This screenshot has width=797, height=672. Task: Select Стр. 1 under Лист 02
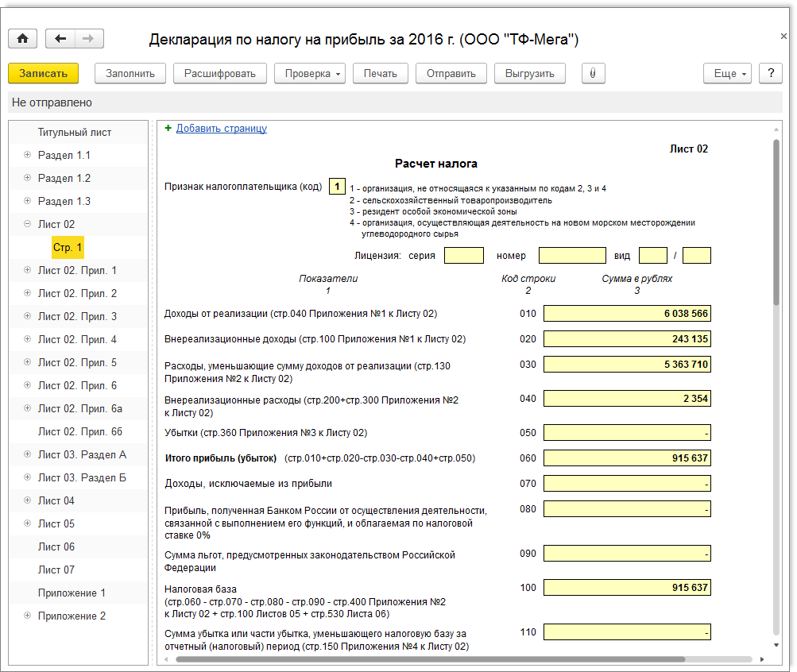pos(68,248)
